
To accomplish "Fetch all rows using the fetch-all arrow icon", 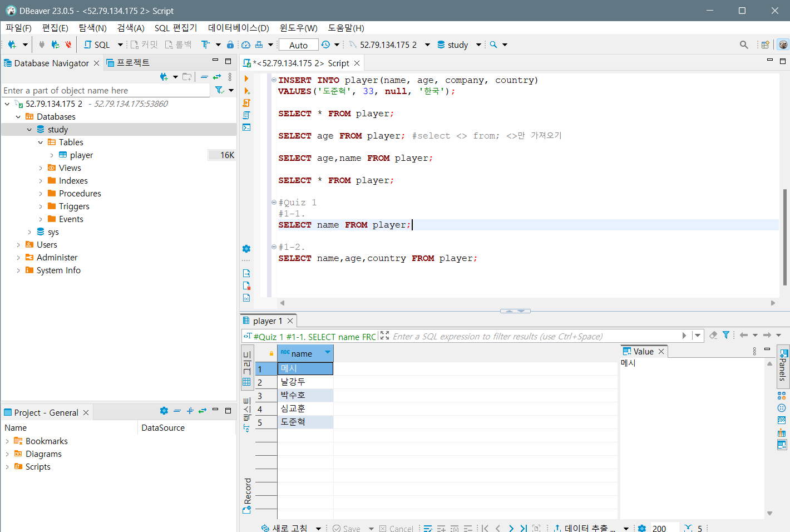I will [523, 528].
